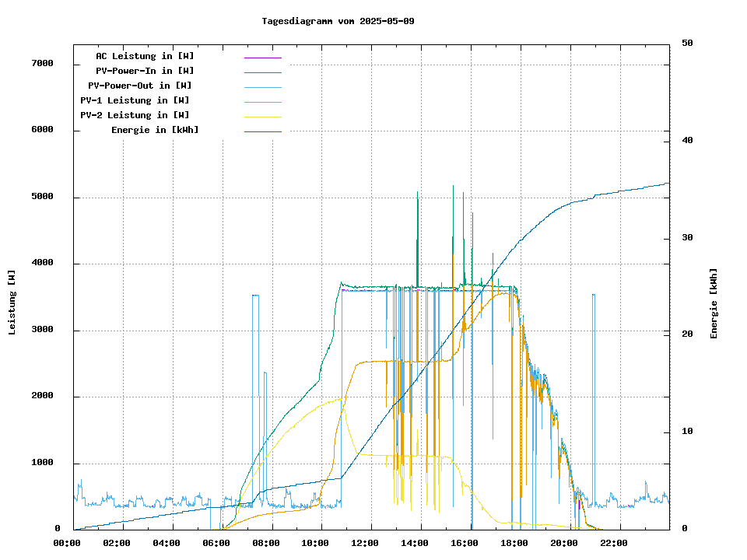Select the "PV-2 Leistung in [W]" legend label
The image size is (747, 560).
click(x=135, y=115)
